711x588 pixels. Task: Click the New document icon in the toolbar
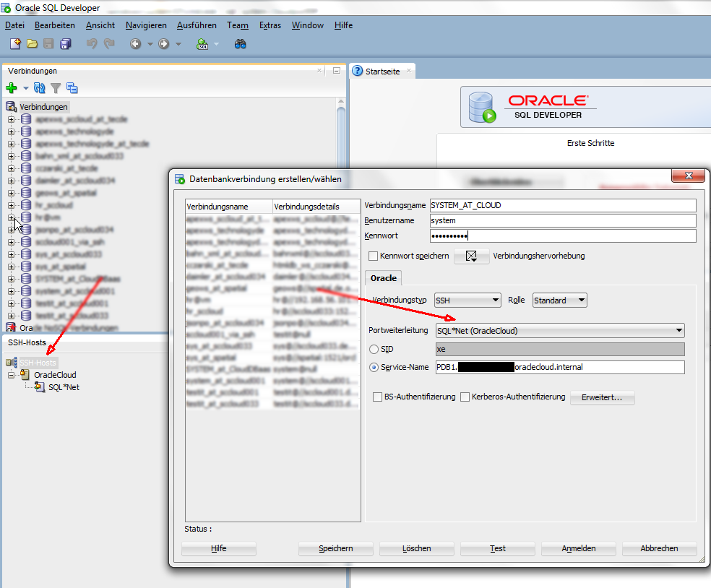(x=14, y=43)
